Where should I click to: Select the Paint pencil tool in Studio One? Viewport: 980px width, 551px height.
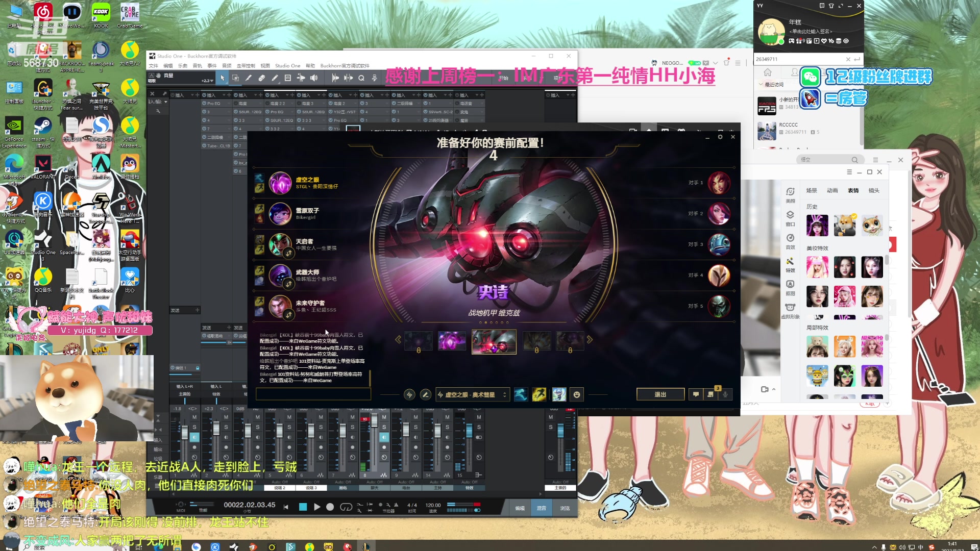[x=275, y=78]
